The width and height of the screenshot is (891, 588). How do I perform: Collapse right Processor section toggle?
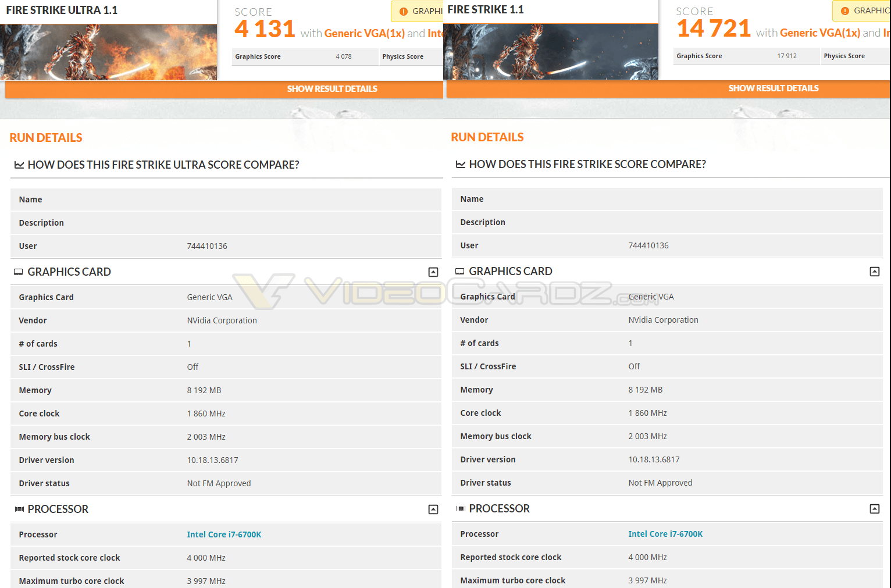point(874,509)
